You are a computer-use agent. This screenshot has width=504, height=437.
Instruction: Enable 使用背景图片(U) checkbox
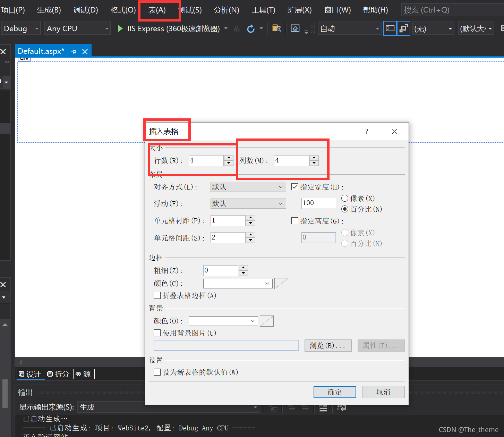[157, 333]
